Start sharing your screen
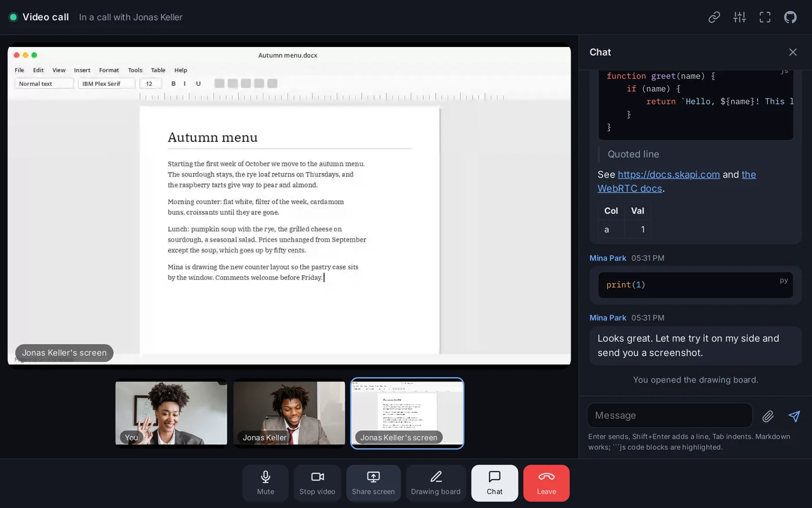The height and width of the screenshot is (508, 812). click(374, 483)
